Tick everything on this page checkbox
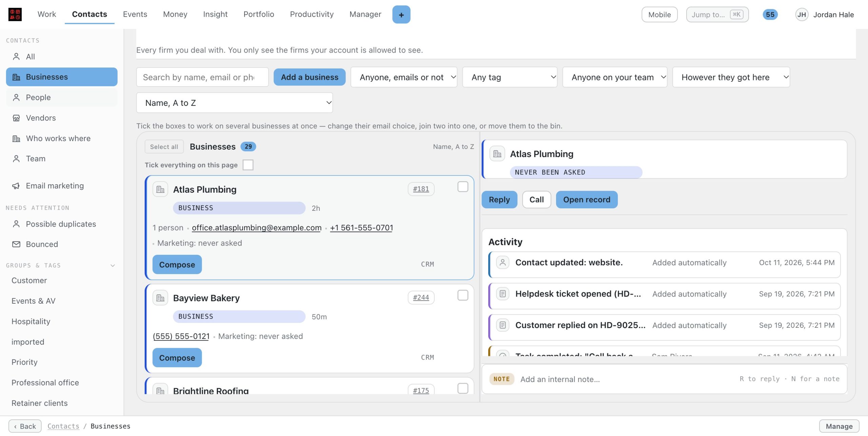This screenshot has width=868, height=436. click(248, 165)
